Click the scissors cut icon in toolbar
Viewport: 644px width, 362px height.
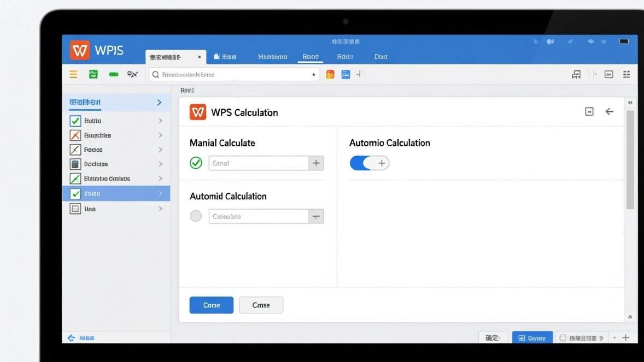(x=132, y=74)
